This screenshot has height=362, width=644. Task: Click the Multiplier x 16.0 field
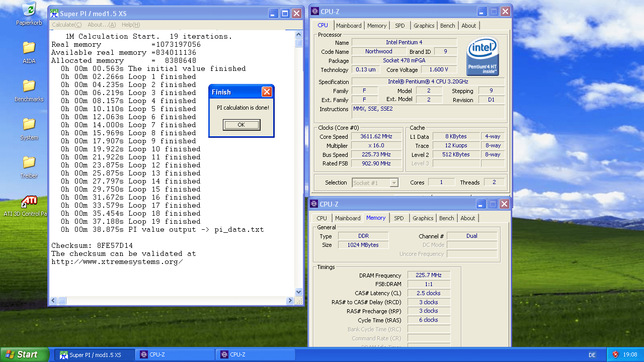click(x=376, y=146)
